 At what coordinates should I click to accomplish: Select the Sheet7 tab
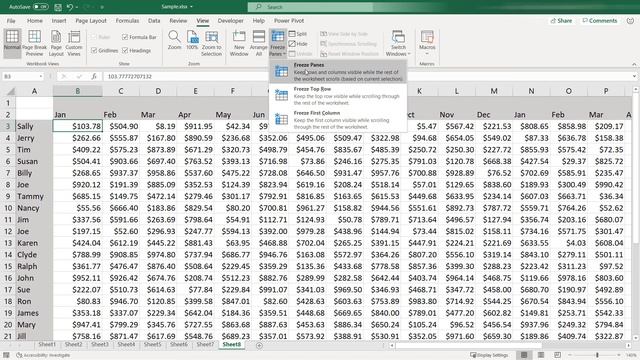pos(205,344)
